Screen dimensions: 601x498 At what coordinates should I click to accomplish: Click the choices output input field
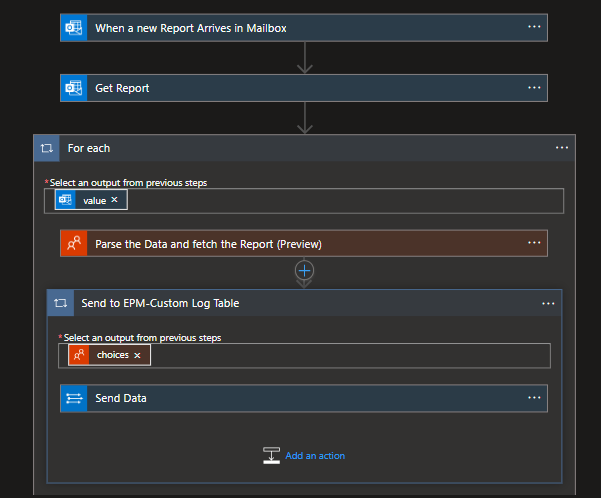pyautogui.click(x=350, y=355)
